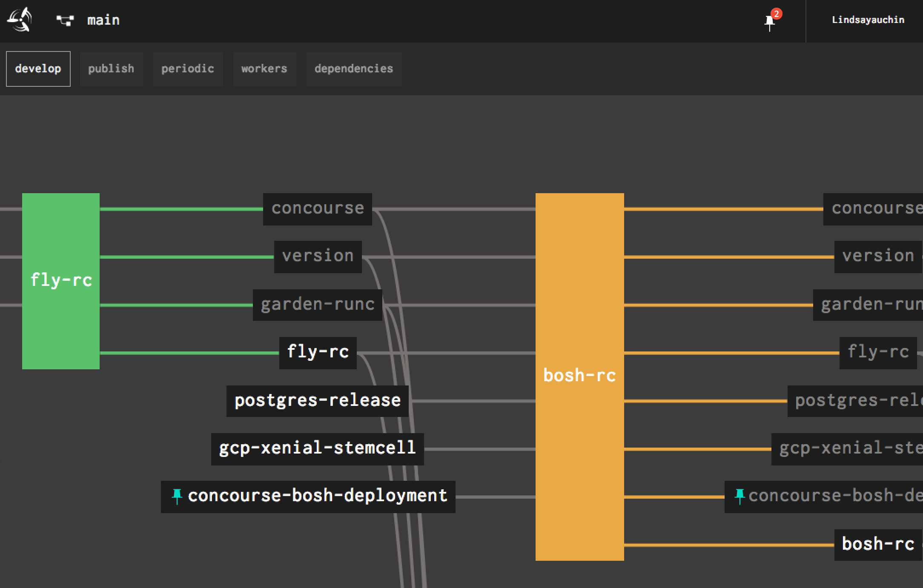Click the green fly-rc job rectangle

[60, 281]
